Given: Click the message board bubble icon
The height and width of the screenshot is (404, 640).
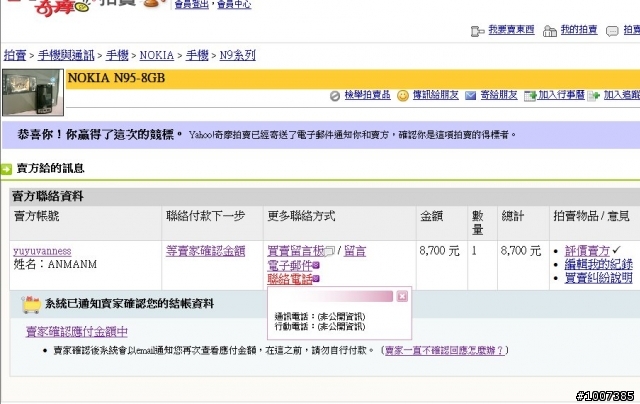Looking at the screenshot, I should tap(330, 251).
